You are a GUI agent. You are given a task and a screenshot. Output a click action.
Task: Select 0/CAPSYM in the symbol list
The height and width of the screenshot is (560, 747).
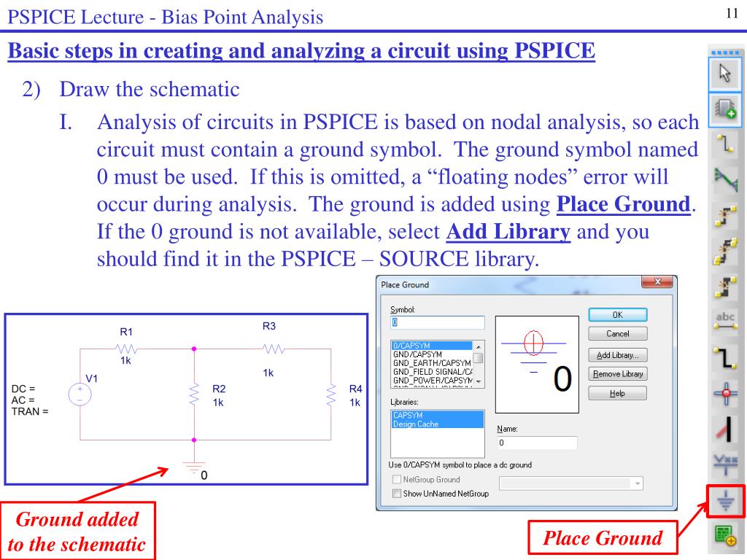[432, 346]
